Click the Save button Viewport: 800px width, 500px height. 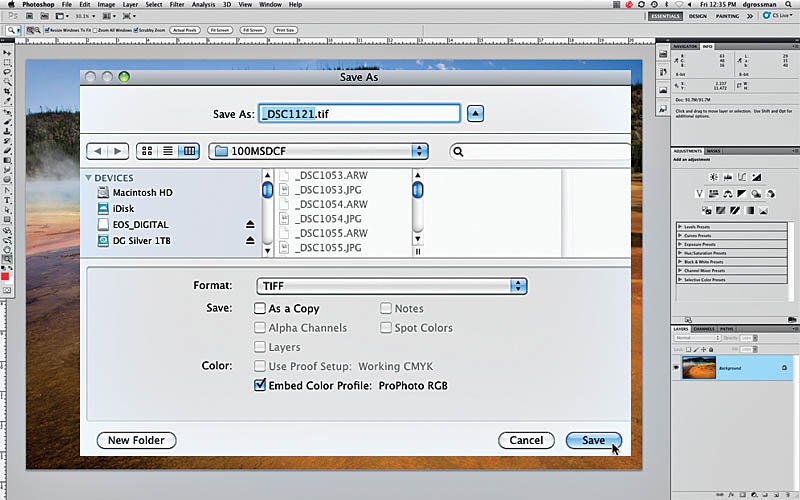(x=594, y=440)
